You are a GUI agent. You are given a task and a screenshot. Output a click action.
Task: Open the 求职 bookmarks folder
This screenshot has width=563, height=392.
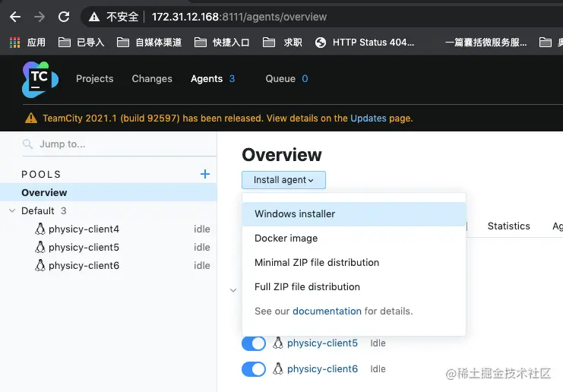pos(282,43)
